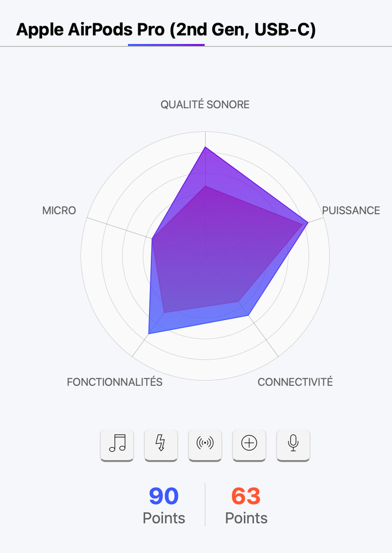Click the blue polygon vertex toward CONNECTIVITÉ
This screenshot has height=553, width=392.
tap(249, 315)
